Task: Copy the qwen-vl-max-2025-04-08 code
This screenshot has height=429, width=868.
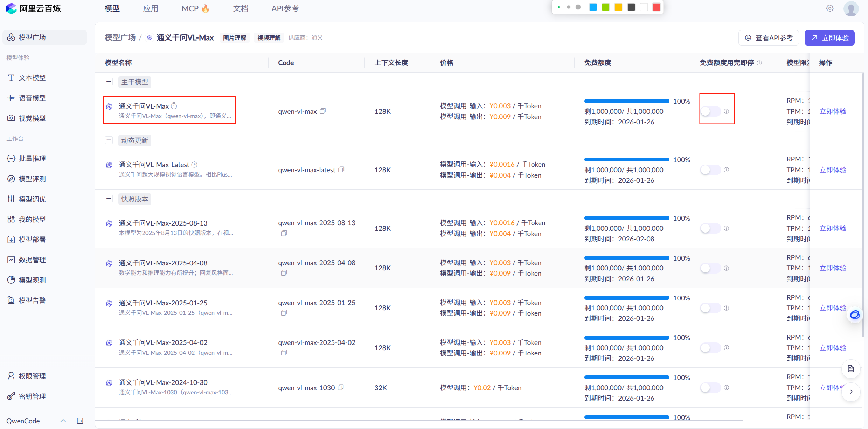Action: tap(284, 273)
